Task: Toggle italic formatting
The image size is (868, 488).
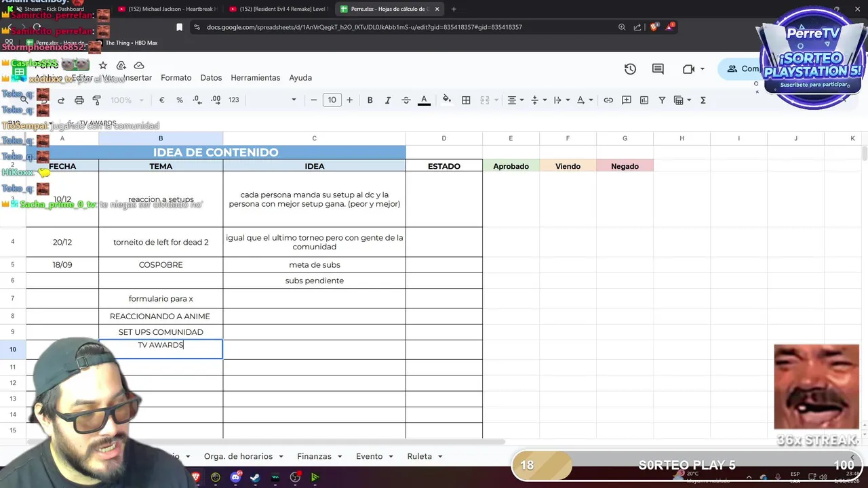Action: (388, 100)
